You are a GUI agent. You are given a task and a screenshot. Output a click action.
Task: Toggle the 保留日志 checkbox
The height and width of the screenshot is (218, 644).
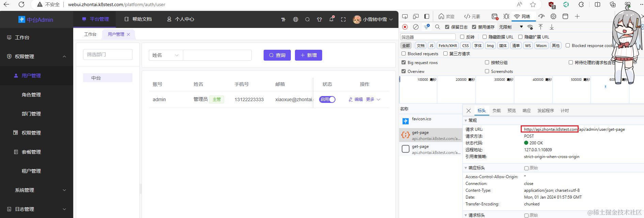tap(447, 27)
